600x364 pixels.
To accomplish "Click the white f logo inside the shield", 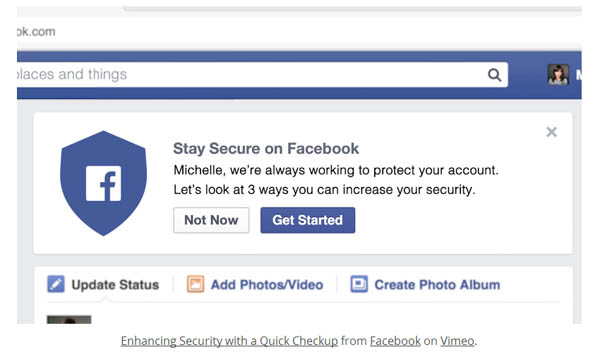I will (104, 183).
